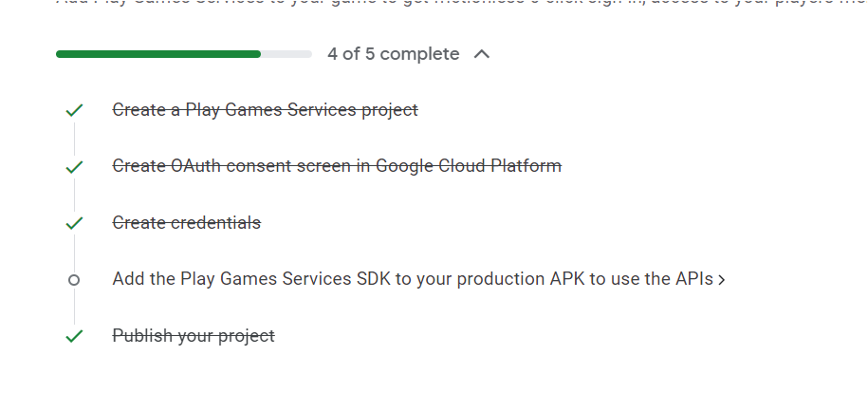This screenshot has height=393, width=868.
Task: Open 'Create a Play Games Services project' step
Action: point(266,110)
